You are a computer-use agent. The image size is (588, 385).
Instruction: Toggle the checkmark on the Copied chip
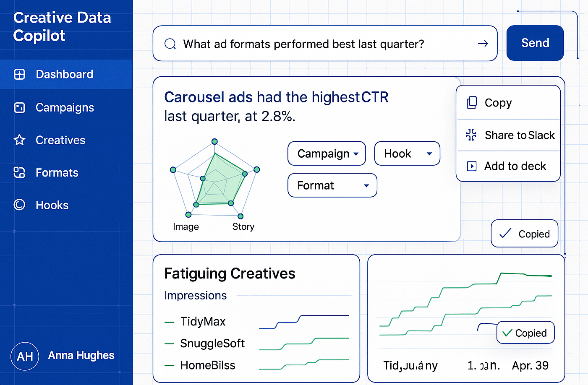click(506, 234)
